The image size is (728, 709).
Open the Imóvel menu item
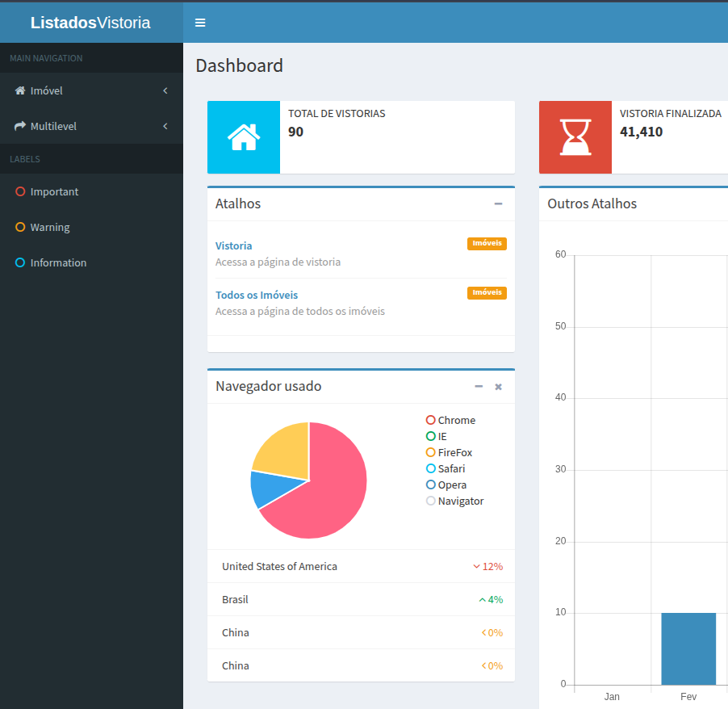46,90
